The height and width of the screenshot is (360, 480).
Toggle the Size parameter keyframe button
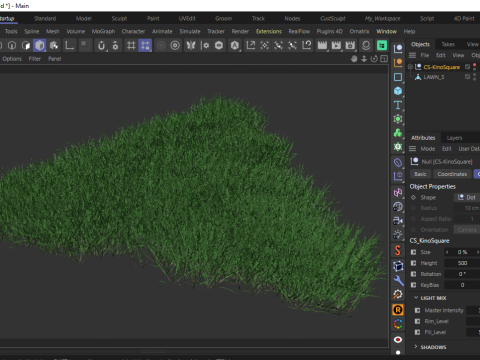point(414,252)
